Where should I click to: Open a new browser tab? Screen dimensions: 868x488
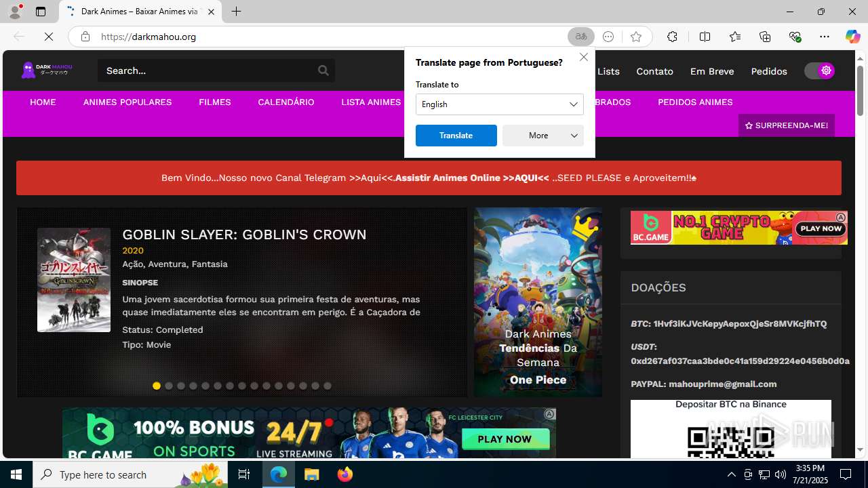coord(236,12)
